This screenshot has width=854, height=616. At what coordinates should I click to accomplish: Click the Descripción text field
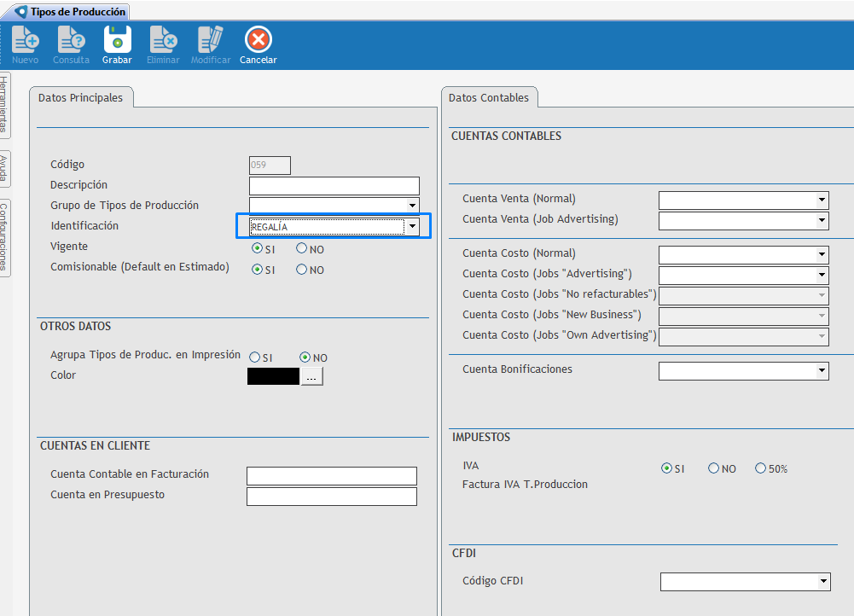[334, 186]
